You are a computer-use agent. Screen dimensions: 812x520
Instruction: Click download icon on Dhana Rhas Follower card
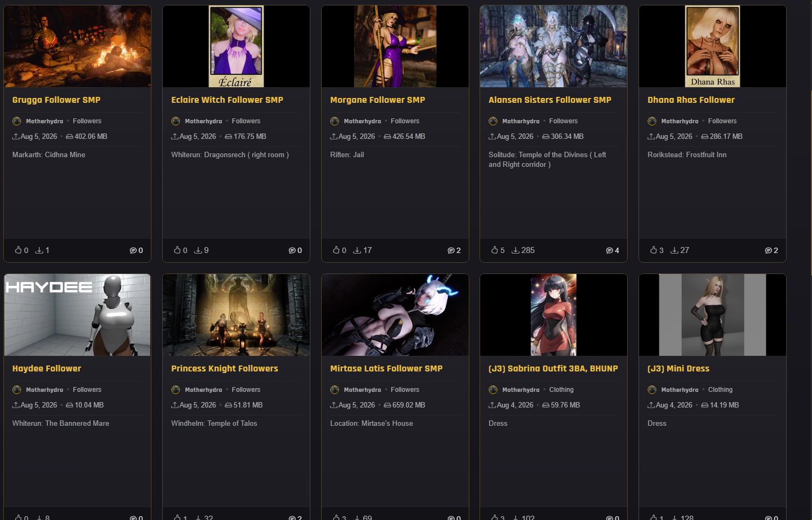pos(675,250)
